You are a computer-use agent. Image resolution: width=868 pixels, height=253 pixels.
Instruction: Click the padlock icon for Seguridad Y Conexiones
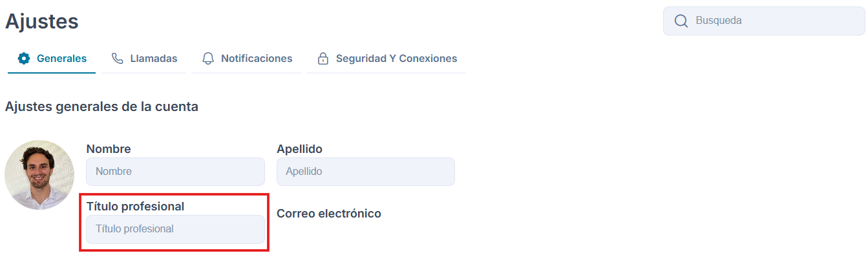point(323,59)
